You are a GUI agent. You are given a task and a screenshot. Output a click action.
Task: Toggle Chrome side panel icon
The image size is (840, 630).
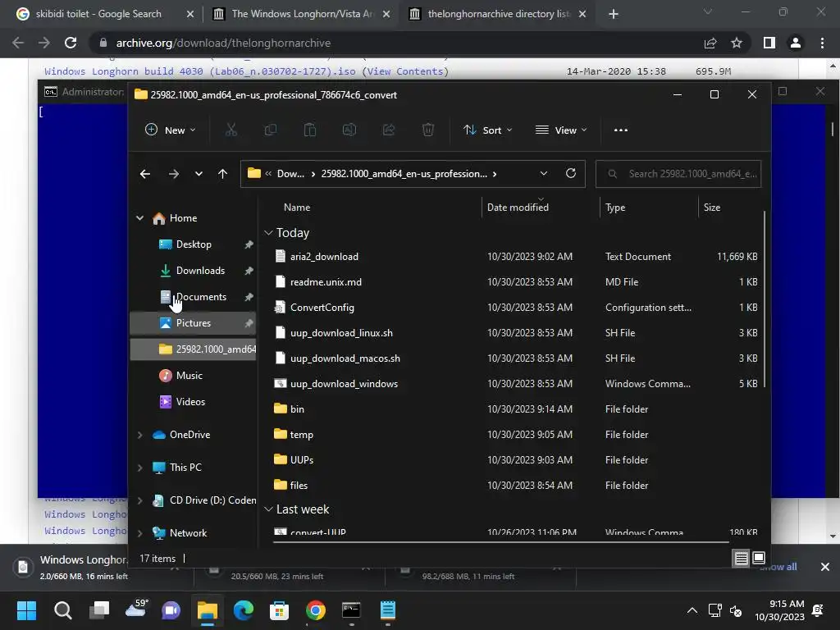point(769,43)
